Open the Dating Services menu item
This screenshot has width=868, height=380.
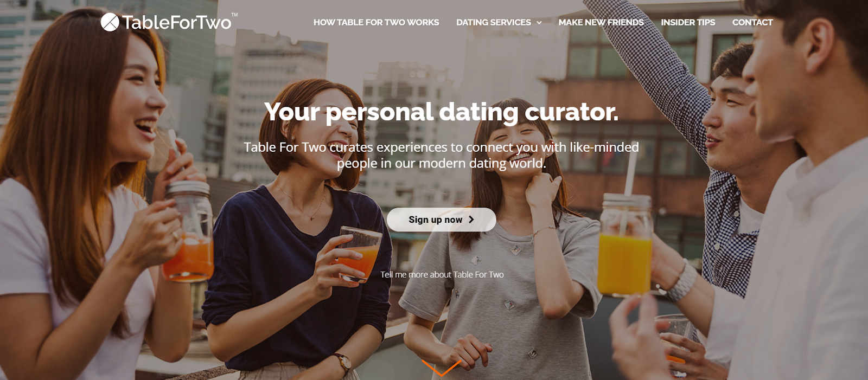[x=494, y=22]
